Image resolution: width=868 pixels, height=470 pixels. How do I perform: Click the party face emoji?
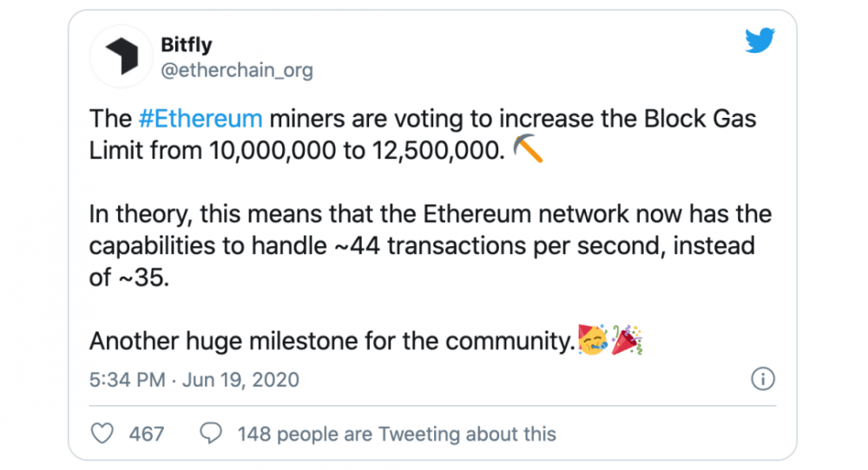pos(594,342)
